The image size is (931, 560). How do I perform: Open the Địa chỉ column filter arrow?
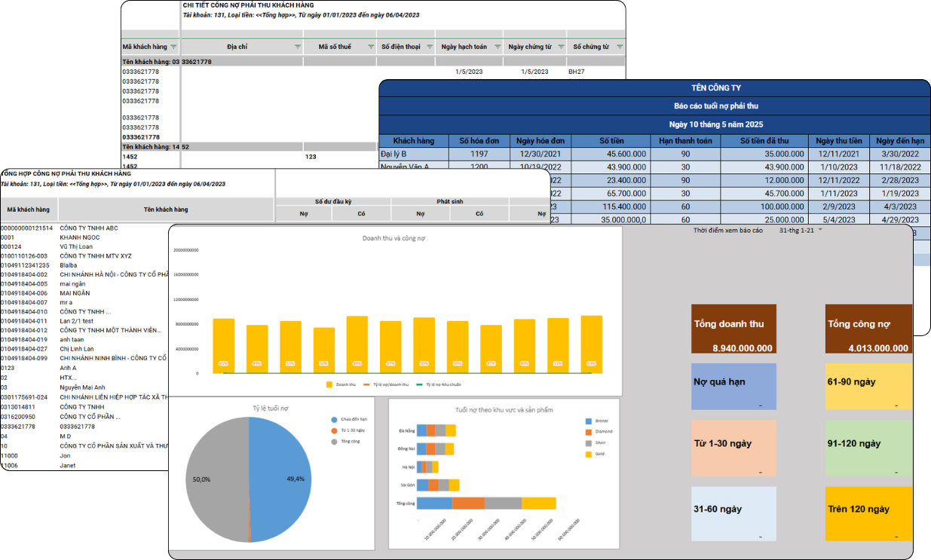coord(296,47)
